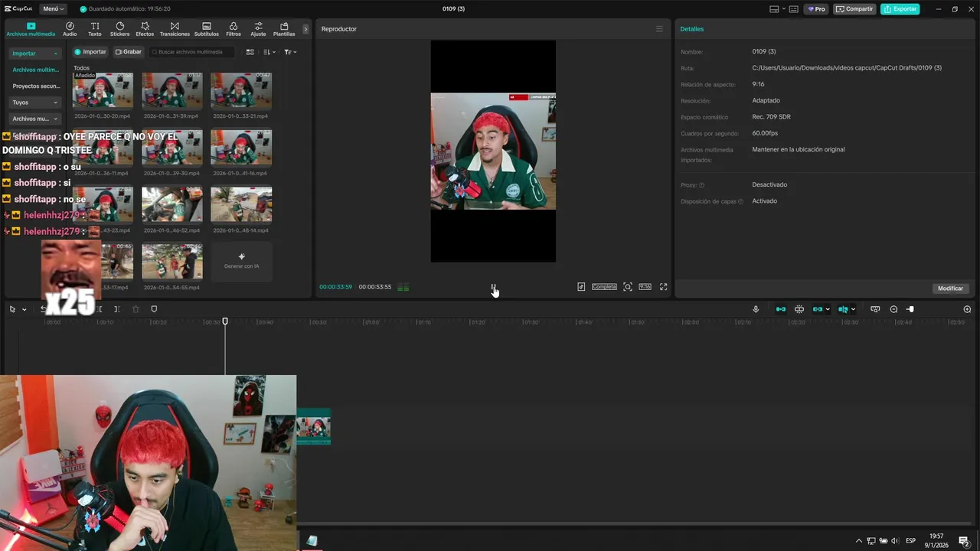
Task: Switch media grid view layout
Action: [250, 52]
